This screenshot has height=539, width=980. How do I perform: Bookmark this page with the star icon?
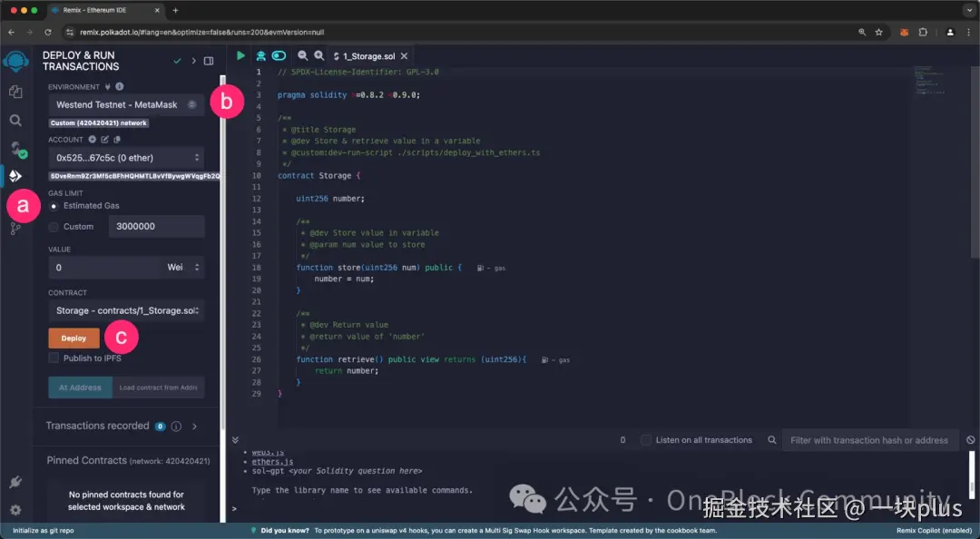point(878,32)
